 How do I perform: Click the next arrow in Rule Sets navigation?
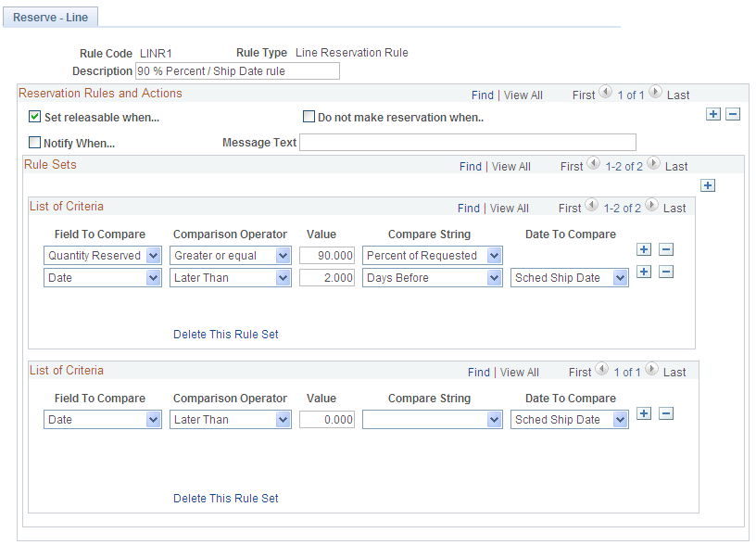coord(651,166)
